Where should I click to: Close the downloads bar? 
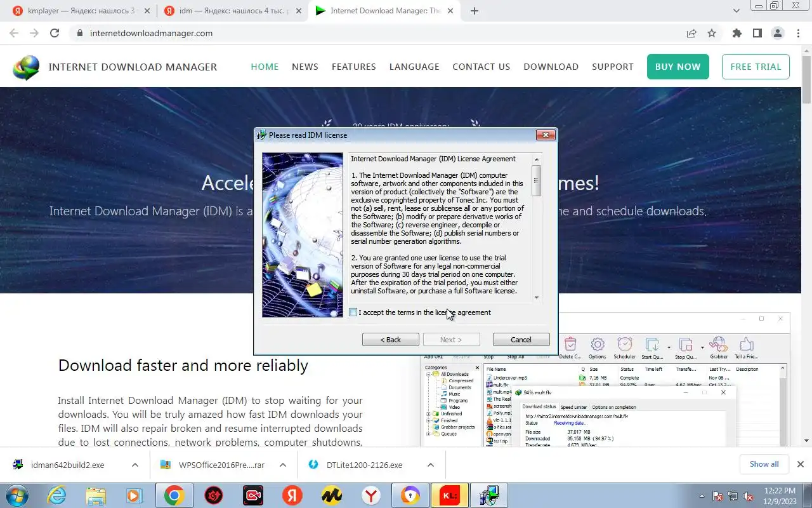coord(801,464)
